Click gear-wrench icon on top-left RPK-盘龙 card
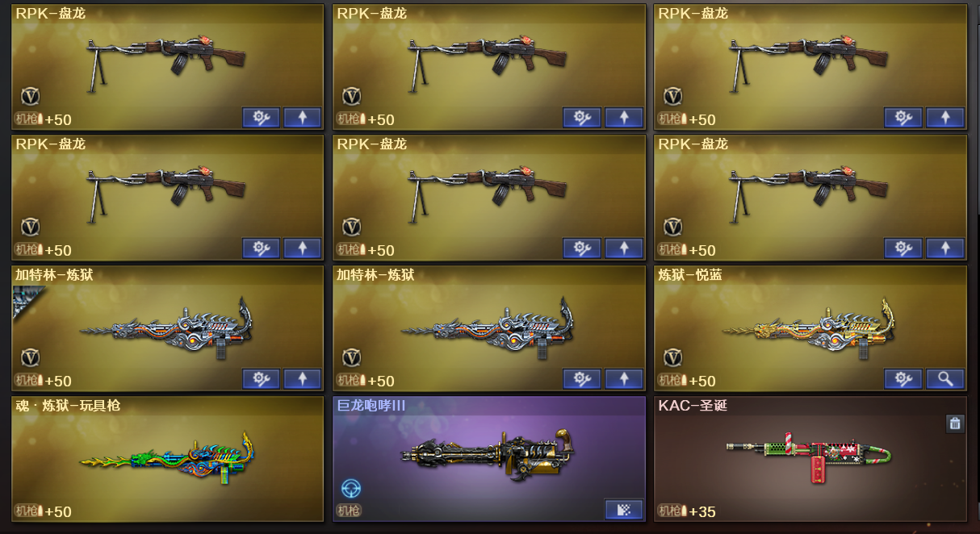Screen dimensions: 980x534 point(261,117)
